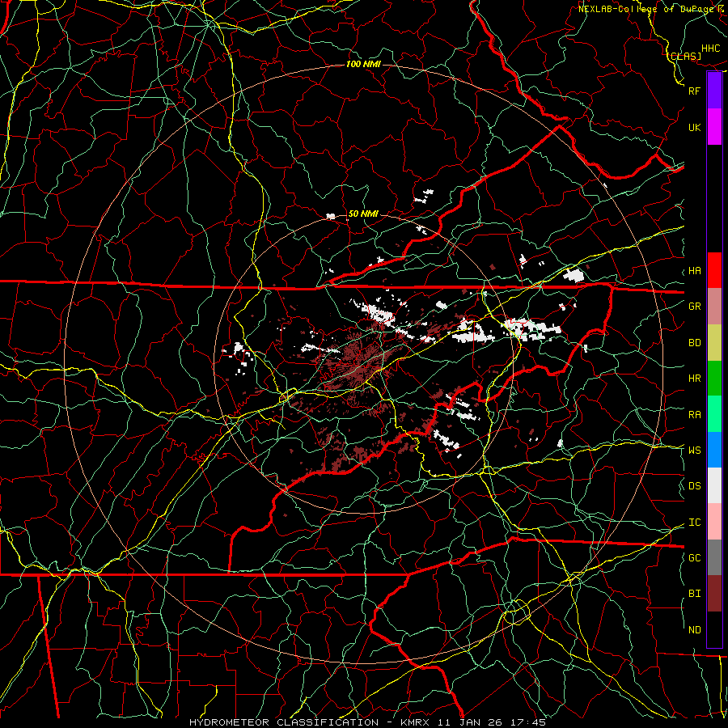Click the ND no data black swatch
Image resolution: width=728 pixels, height=728 pixels.
tap(714, 629)
